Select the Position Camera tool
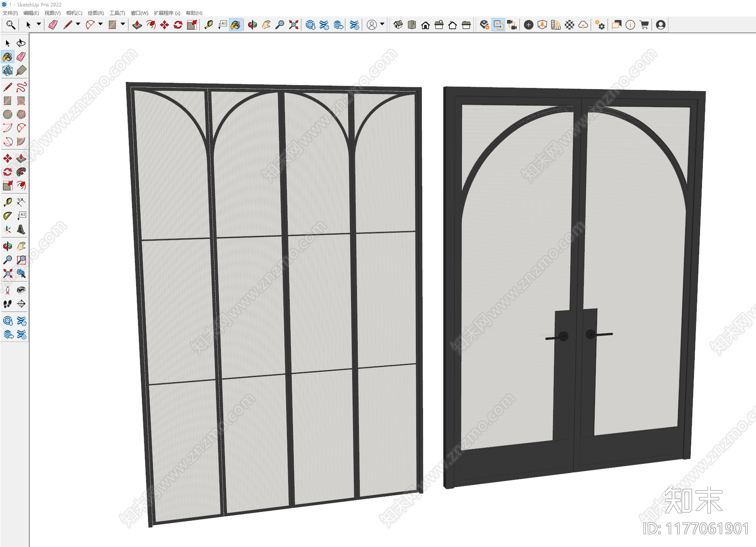The image size is (756, 547). [x=8, y=290]
